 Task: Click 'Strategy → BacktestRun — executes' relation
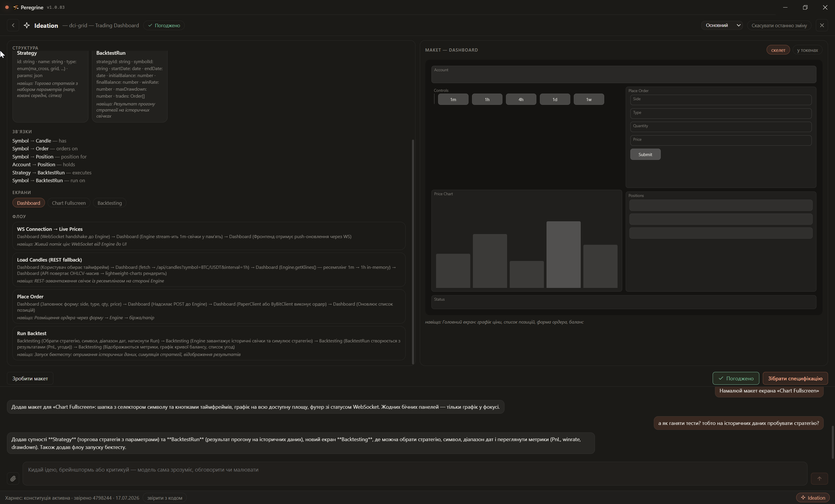click(52, 173)
